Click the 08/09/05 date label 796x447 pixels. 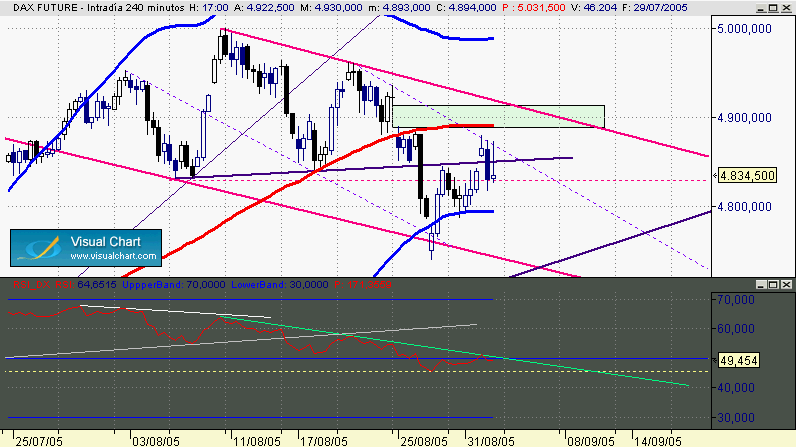591,441
